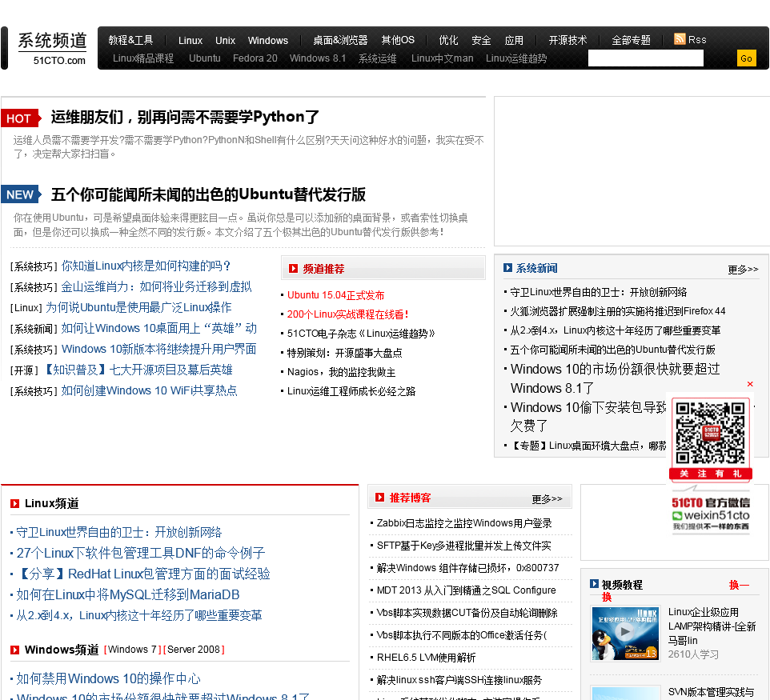Open MDT 2013 从入门到精通之SQL Configure blog
770x700 pixels.
pos(466,590)
